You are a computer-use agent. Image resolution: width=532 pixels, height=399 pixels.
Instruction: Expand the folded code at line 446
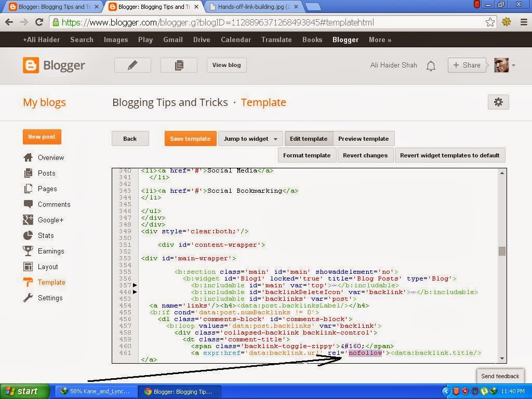pos(135,292)
